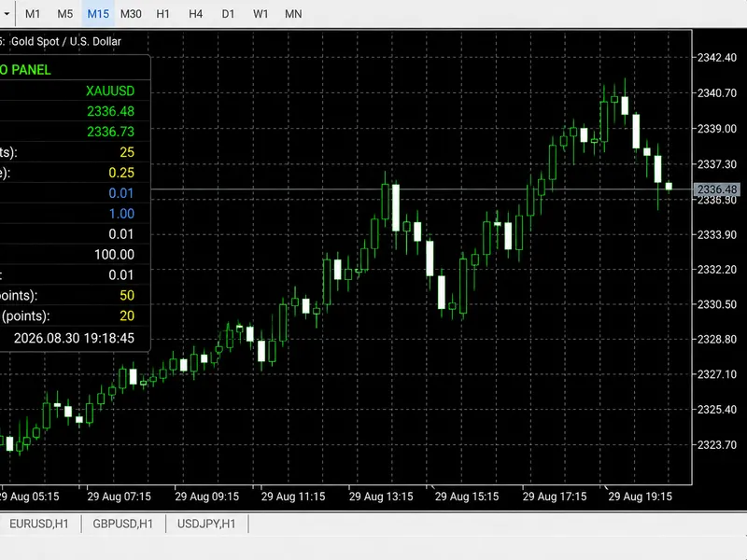Click the blue 0.01 value in the panel
Viewport: 747px width, 560px height.
pyautogui.click(x=121, y=193)
